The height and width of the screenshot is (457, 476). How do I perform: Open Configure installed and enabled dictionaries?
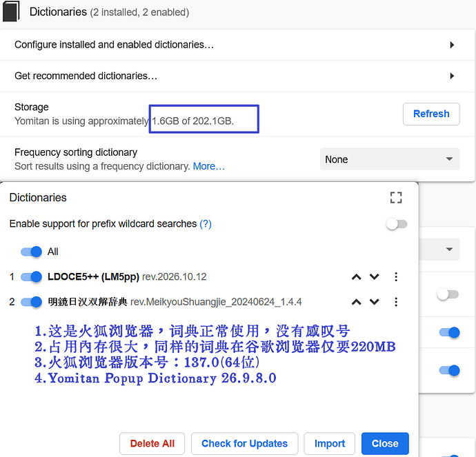tap(237, 45)
